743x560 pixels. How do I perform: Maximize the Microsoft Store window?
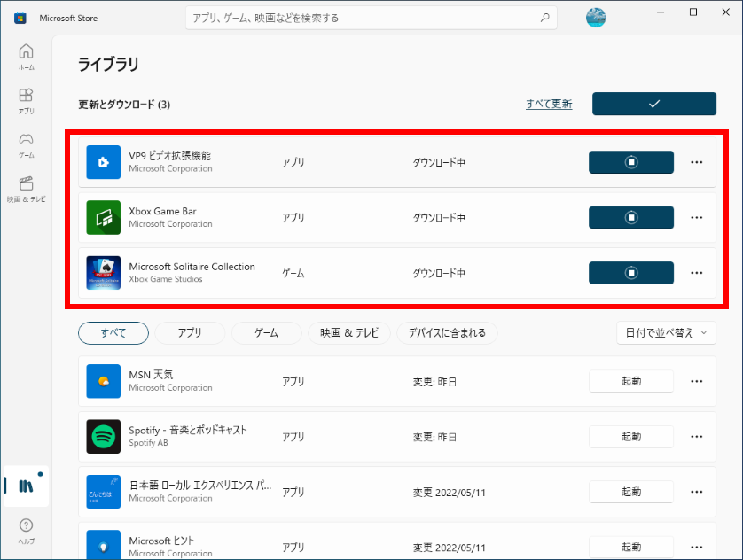[693, 12]
